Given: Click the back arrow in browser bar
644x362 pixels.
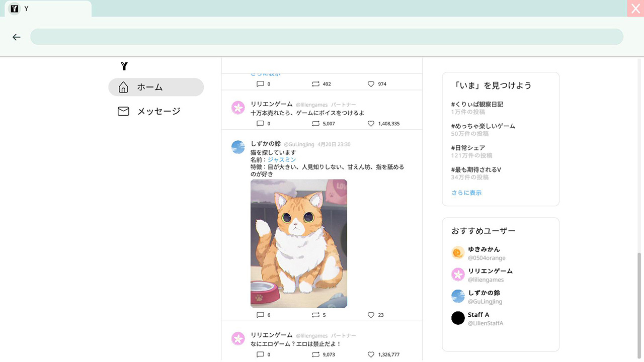Looking at the screenshot, I should pyautogui.click(x=17, y=37).
